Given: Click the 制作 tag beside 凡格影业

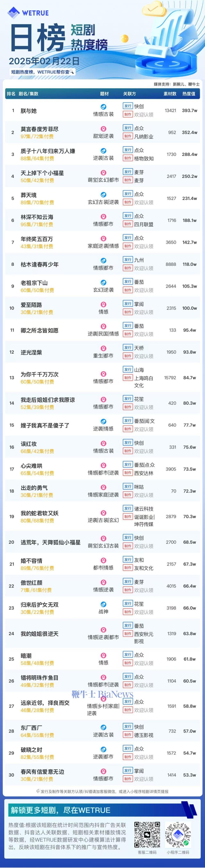Looking at the screenshot, I should tap(128, 136).
